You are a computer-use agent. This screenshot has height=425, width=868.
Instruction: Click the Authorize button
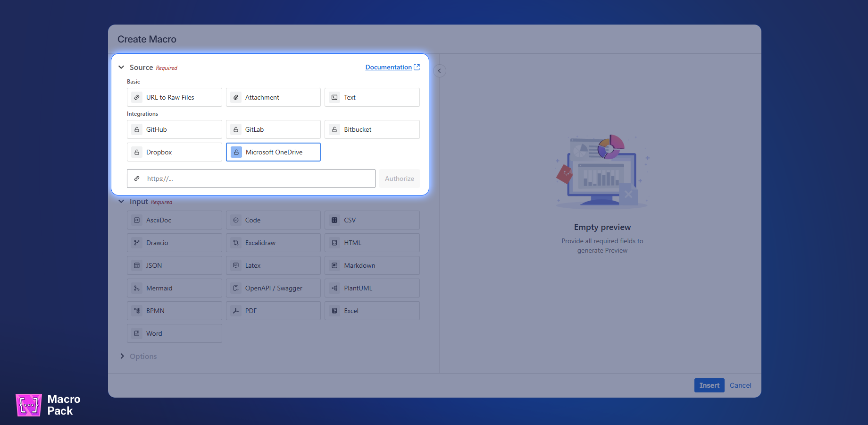tap(400, 178)
